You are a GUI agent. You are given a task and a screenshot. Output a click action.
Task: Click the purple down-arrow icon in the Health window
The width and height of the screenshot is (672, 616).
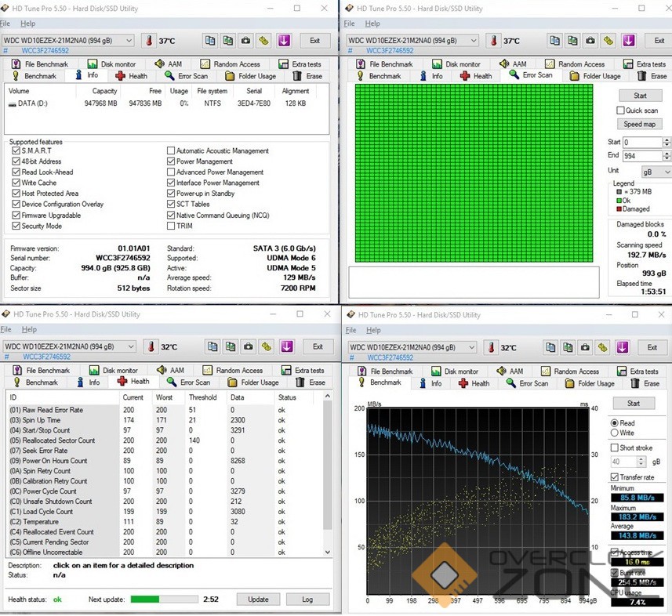coord(287,346)
